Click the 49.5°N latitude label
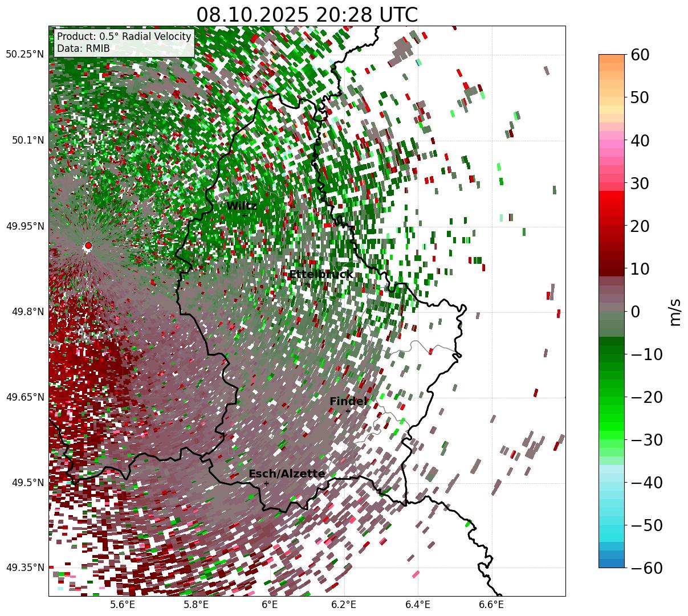Viewport: 688px width, 616px height. point(28,483)
